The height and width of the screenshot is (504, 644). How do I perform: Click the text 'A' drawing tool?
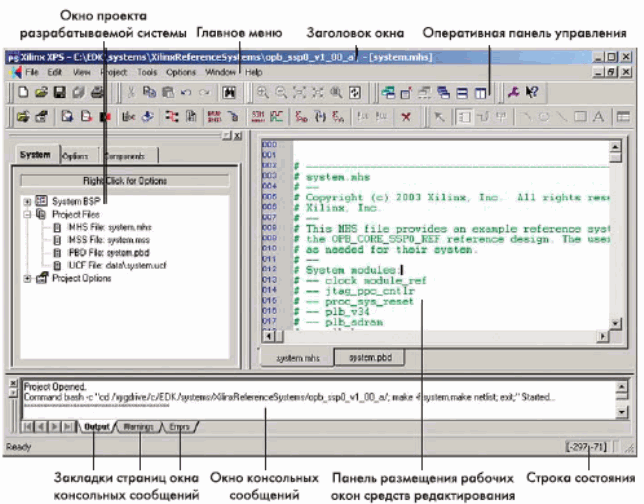[596, 117]
